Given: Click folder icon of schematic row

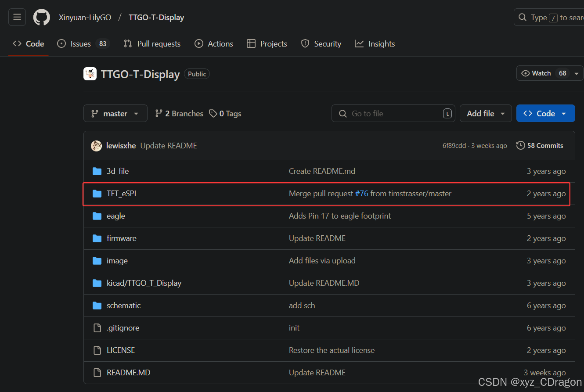Looking at the screenshot, I should pos(97,306).
